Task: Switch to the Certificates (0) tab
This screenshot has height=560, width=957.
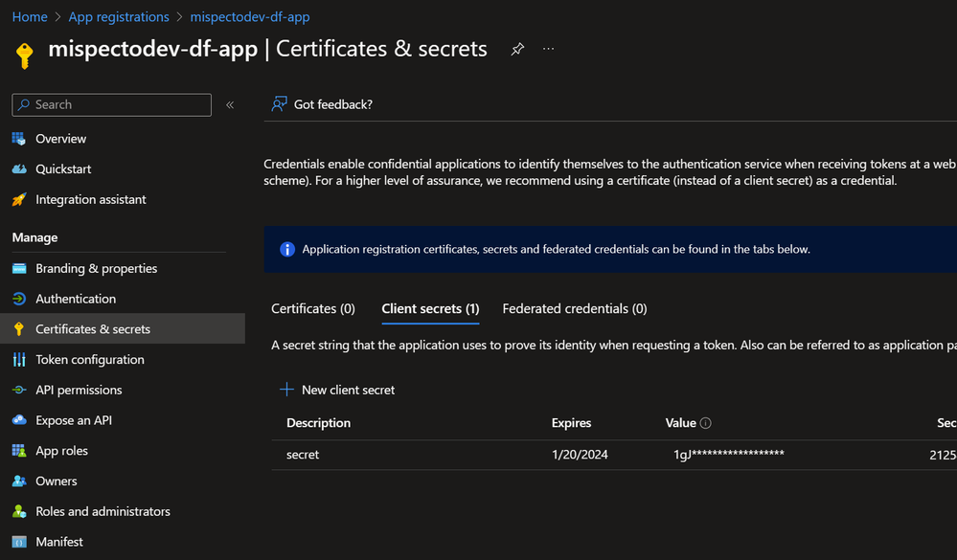Action: tap(313, 309)
